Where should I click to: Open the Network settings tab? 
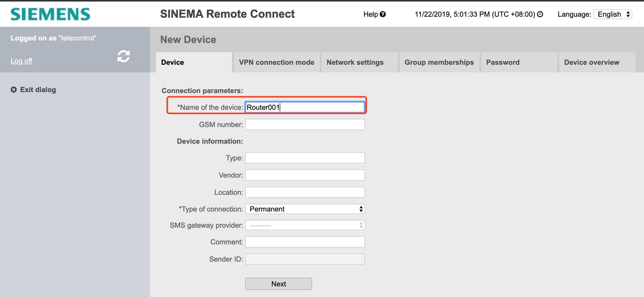[x=355, y=62]
